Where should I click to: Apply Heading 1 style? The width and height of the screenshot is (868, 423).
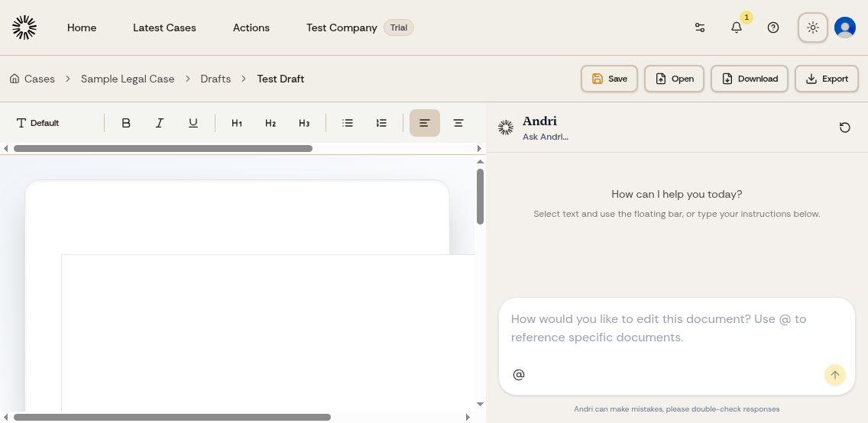237,123
